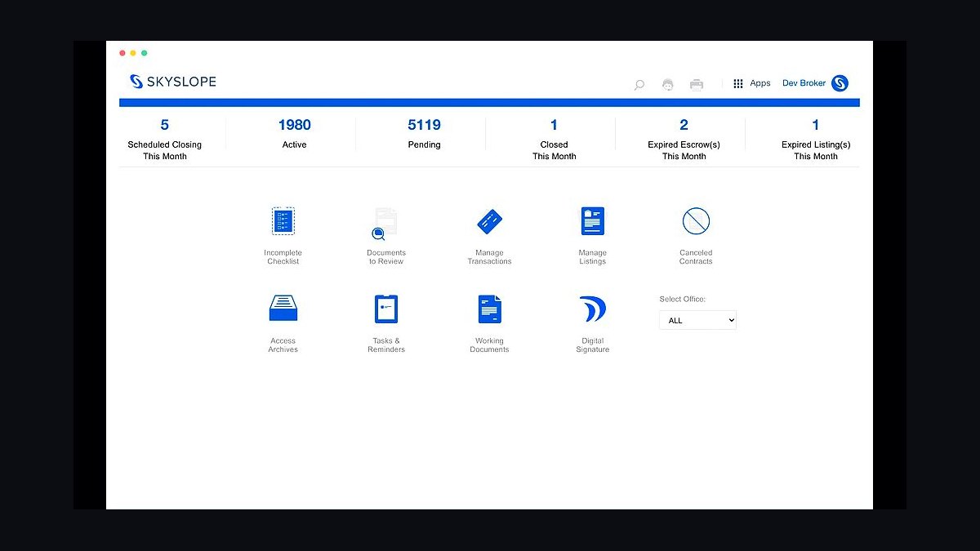The image size is (980, 551).
Task: Click the search magnifier icon
Action: click(639, 84)
